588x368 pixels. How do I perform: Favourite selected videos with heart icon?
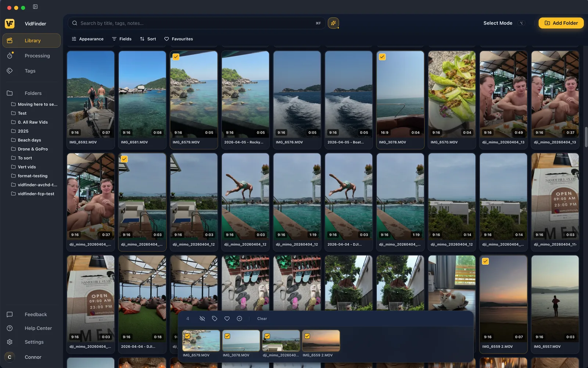227,318
